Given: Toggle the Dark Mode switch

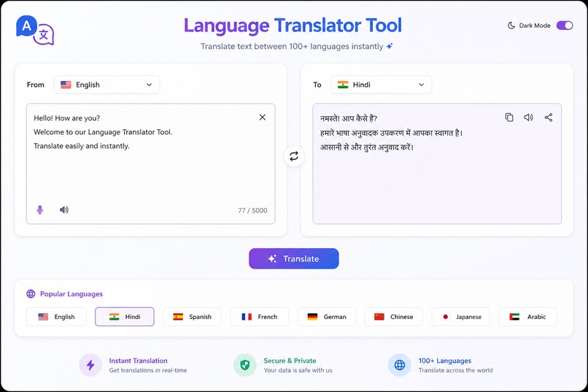Looking at the screenshot, I should [565, 26].
